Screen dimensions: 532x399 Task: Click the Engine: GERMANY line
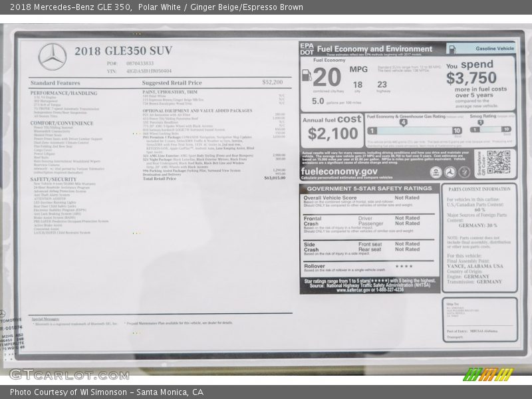coord(468,277)
